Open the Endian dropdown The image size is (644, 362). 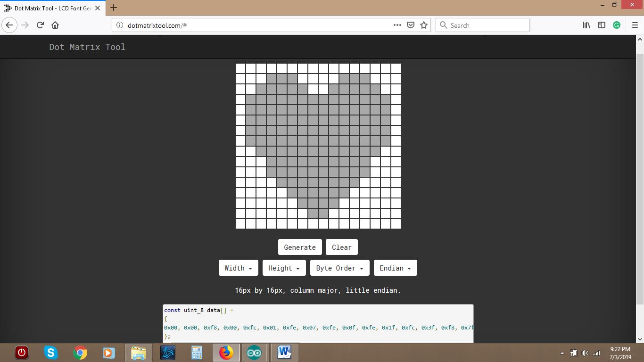pyautogui.click(x=395, y=268)
